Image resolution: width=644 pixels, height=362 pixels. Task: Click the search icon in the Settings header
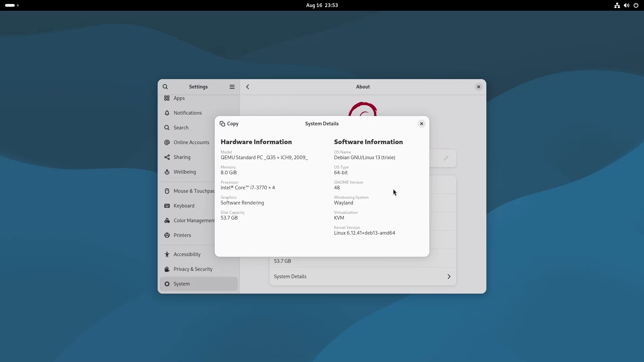(165, 87)
